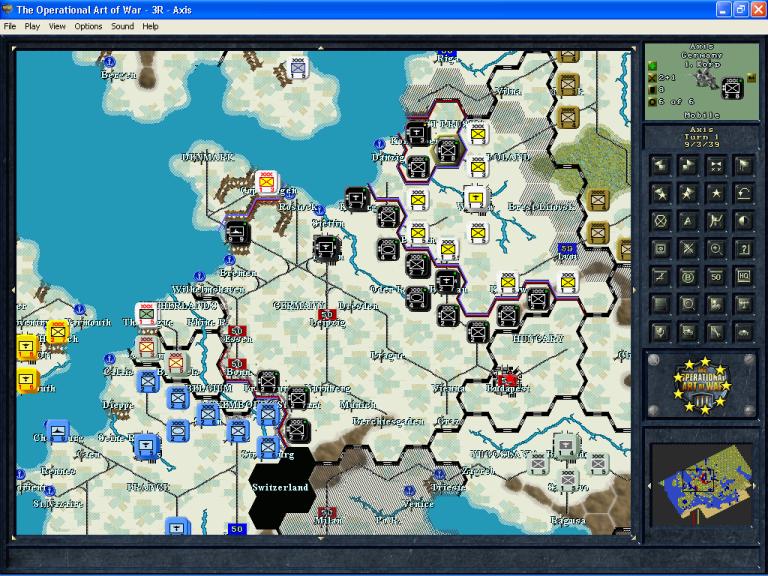Select the red 50 objective marker at Leipzig
The width and height of the screenshot is (768, 576).
pyautogui.click(x=327, y=314)
